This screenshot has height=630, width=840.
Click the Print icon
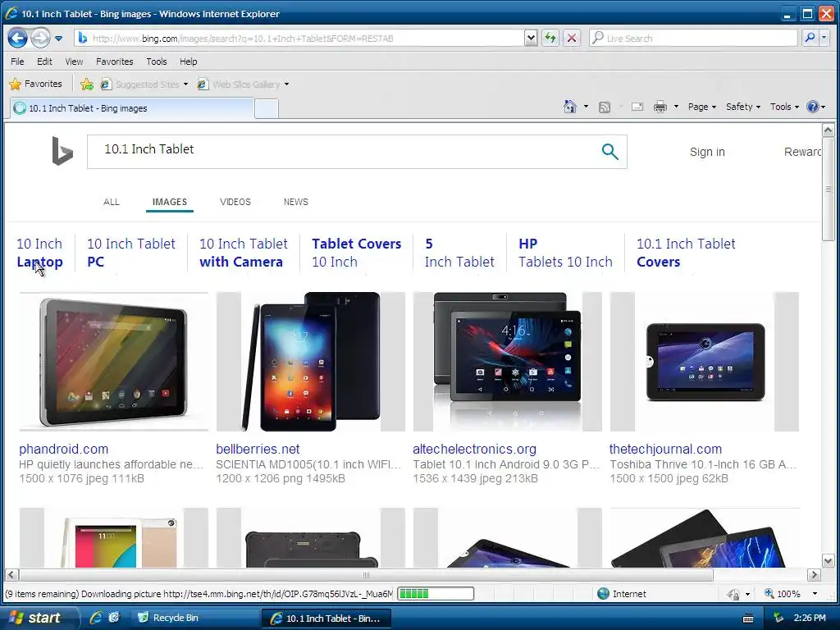pos(660,107)
